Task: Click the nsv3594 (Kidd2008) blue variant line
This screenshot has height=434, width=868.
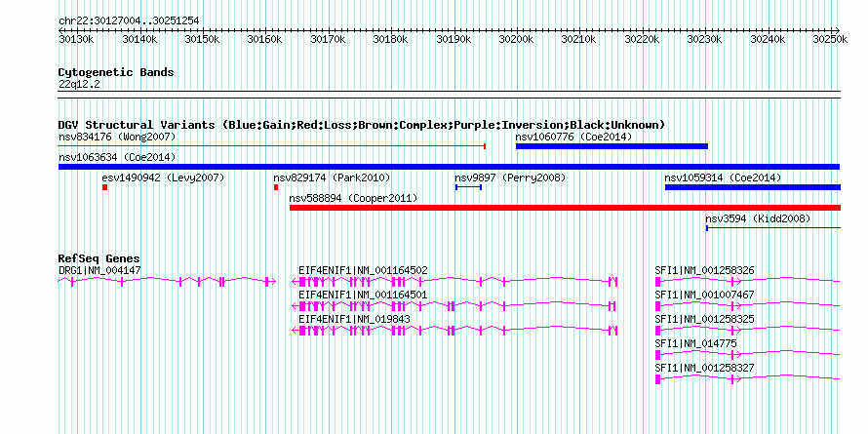Action: coord(773,227)
